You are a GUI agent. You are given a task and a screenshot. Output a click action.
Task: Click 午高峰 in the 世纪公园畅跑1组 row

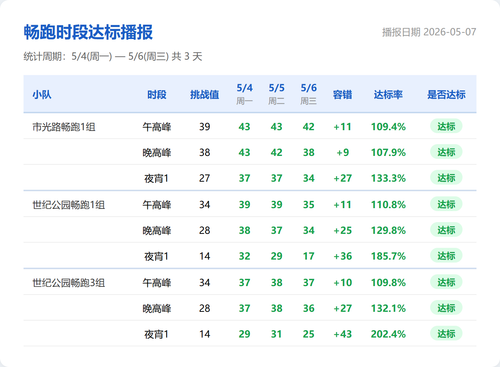click(157, 205)
